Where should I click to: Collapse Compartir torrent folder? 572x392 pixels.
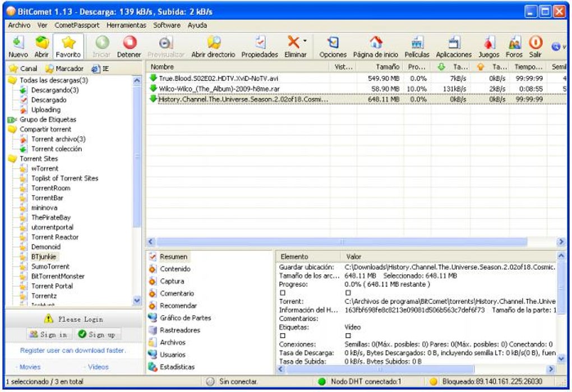[12, 130]
